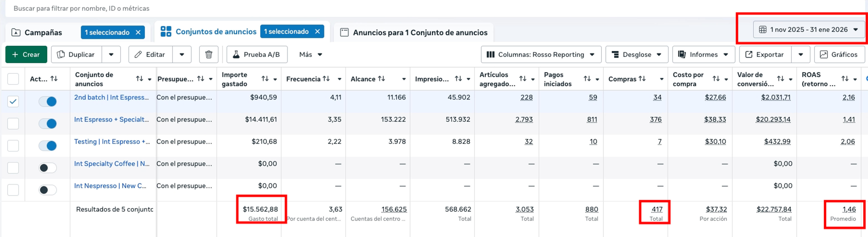Image resolution: width=868 pixels, height=237 pixels.
Task: Sort by Act. status column arrows
Action: tap(54, 79)
